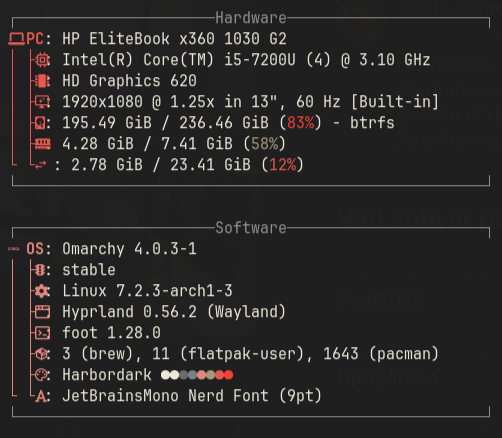Select the dark gray dot in the theme palette
This screenshot has width=502, height=438.
click(x=184, y=375)
